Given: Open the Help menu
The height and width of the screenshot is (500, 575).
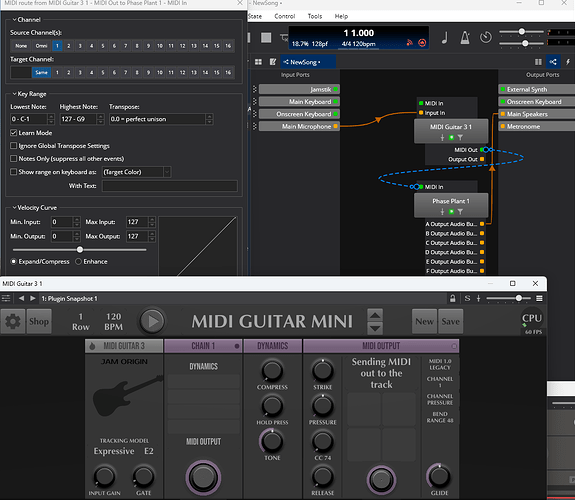Looking at the screenshot, I should tap(341, 16).
